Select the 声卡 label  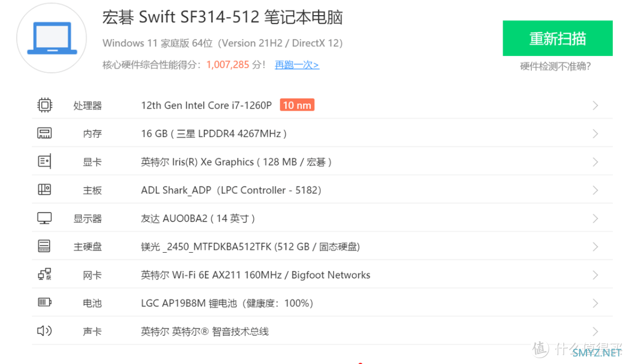tap(92, 331)
